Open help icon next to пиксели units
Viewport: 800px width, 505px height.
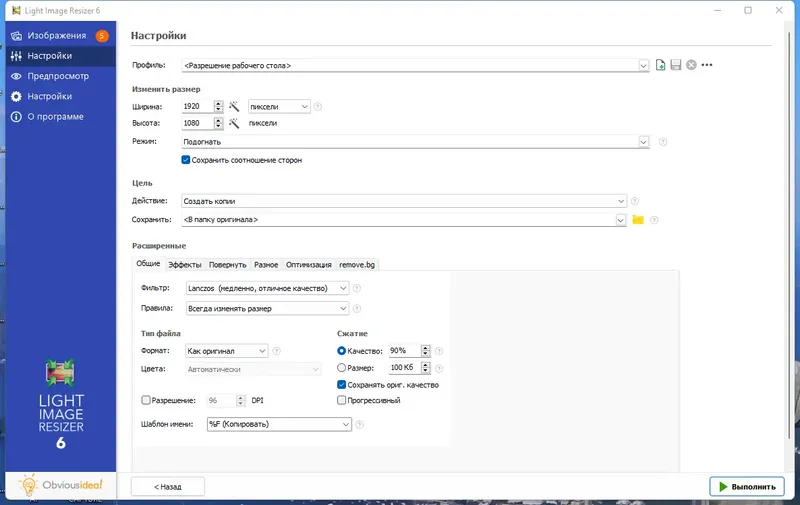pos(318,107)
